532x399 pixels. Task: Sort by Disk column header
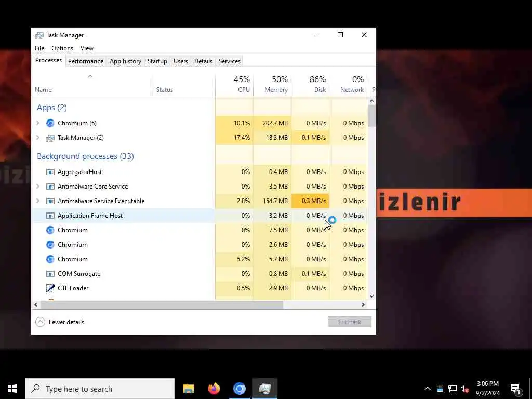tap(311, 84)
